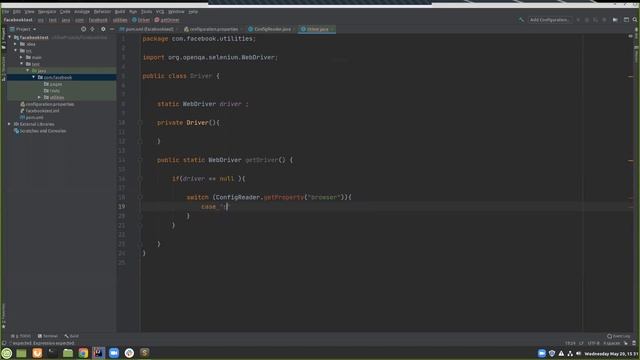Click the Search Everywhere magnifier icon

coord(635,20)
